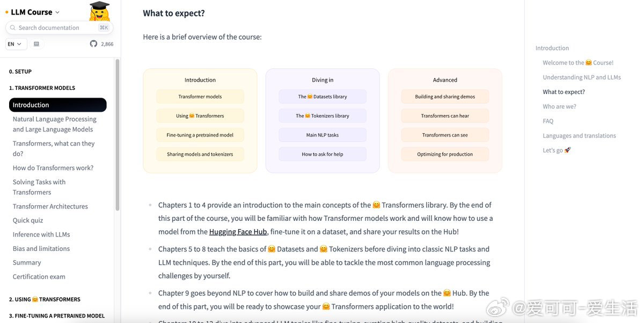Viewport: 644px width, 323px height.
Task: Jump to Let's go rocket outline entry
Action: (x=557, y=150)
